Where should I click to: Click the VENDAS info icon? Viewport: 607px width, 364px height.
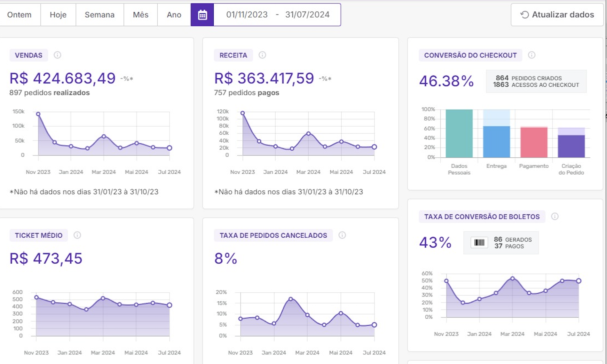pyautogui.click(x=58, y=55)
